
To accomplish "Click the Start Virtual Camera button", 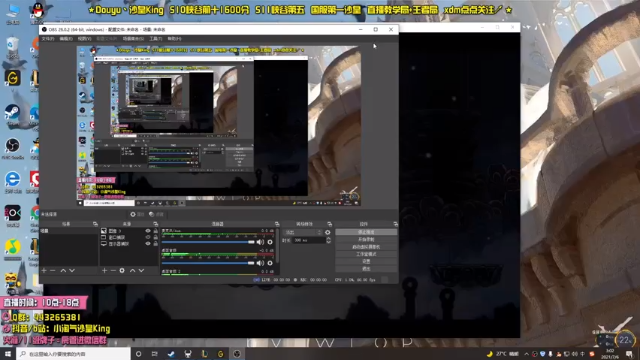I will 366,247.
